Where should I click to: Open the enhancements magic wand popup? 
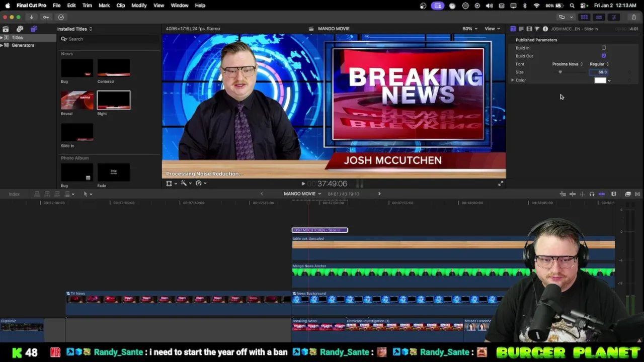click(186, 184)
